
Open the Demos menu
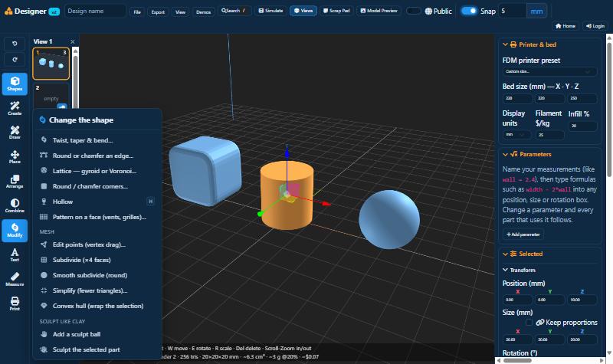(203, 11)
